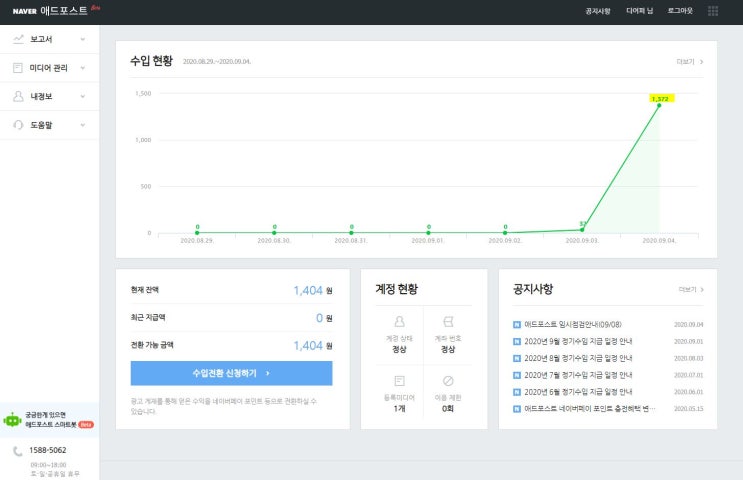Click the 1,372 data point on chart
The image size is (743, 480).
pos(659,105)
